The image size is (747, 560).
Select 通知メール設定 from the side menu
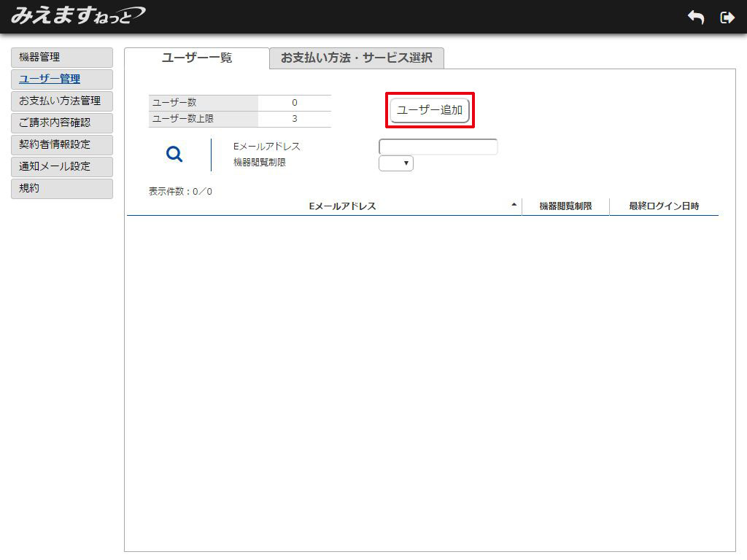click(62, 167)
